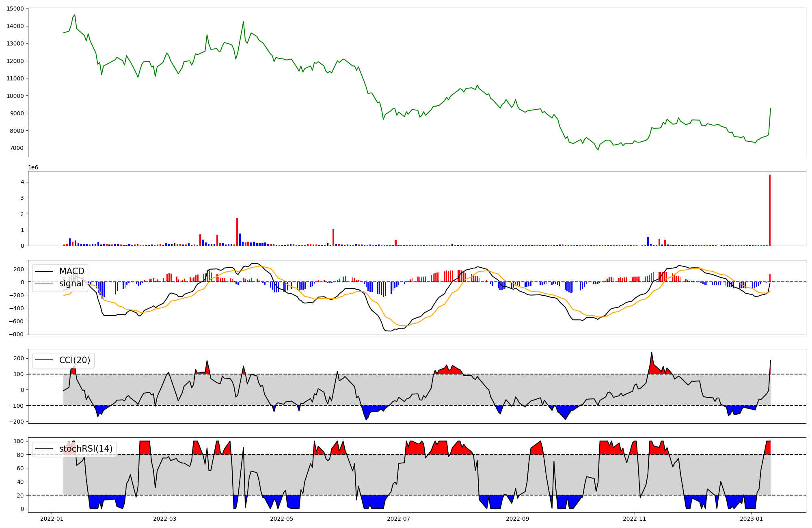812x528 pixels.
Task: Click the 7000 price axis tick label
Action: pos(17,148)
